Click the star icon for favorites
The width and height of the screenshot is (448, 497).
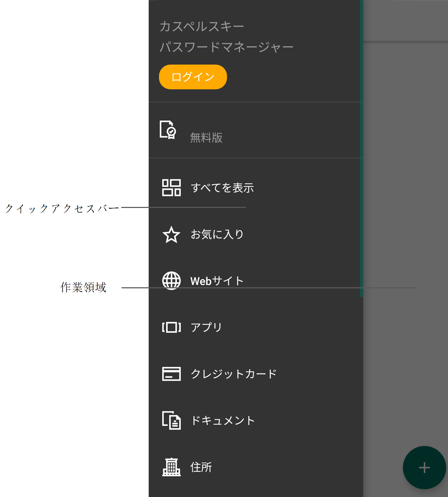171,235
